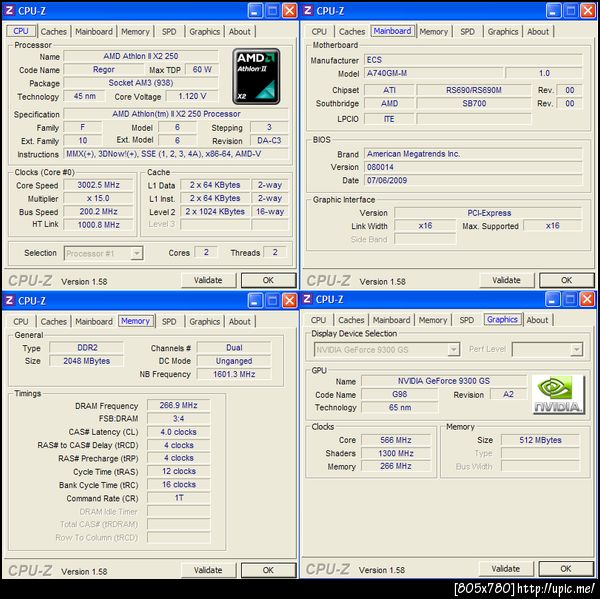Image resolution: width=600 pixels, height=599 pixels.
Task: Open the Perf Level dropdown
Action: coord(576,349)
